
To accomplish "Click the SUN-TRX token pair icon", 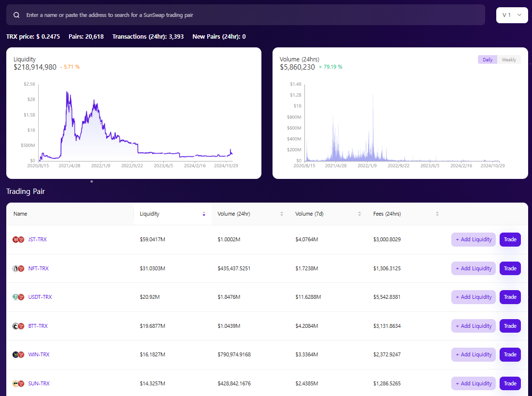I will click(18, 383).
